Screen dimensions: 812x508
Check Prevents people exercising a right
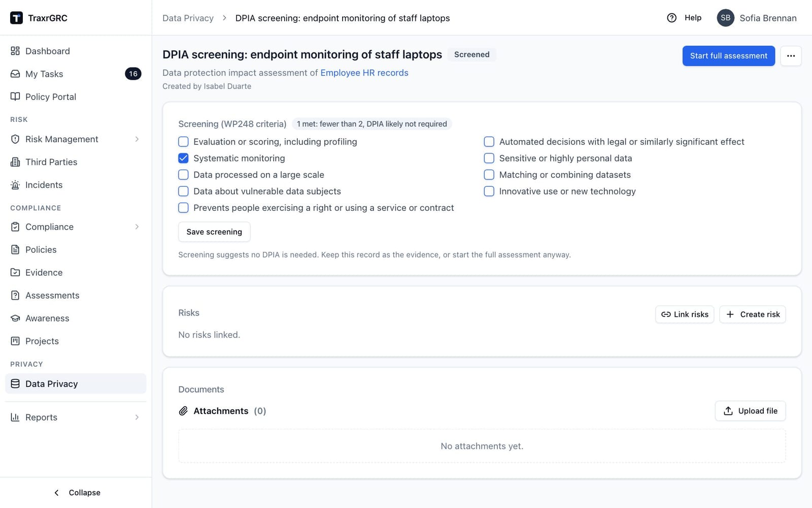[x=183, y=208]
